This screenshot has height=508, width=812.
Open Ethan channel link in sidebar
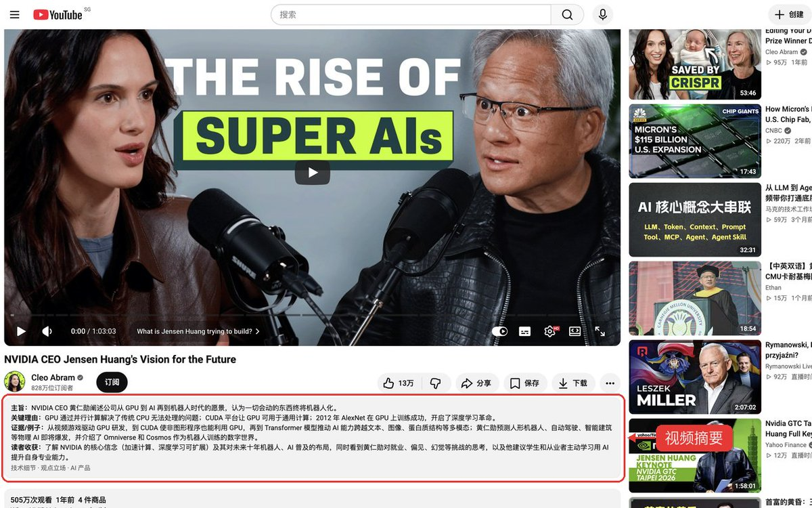click(x=773, y=288)
